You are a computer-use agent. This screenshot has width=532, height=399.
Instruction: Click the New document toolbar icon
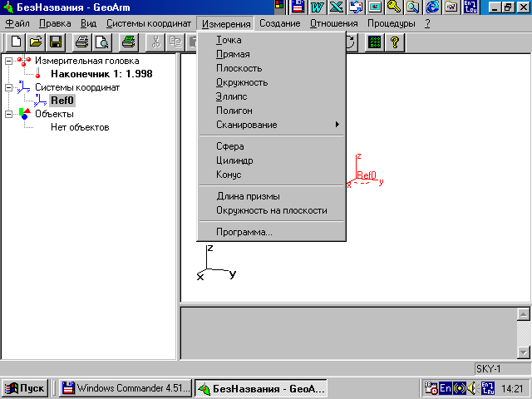pyautogui.click(x=16, y=42)
